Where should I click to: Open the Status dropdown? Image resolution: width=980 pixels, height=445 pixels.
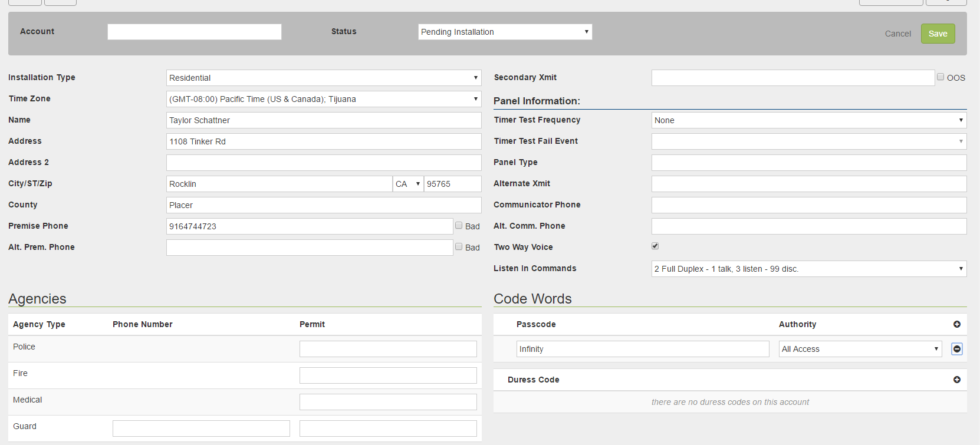505,32
